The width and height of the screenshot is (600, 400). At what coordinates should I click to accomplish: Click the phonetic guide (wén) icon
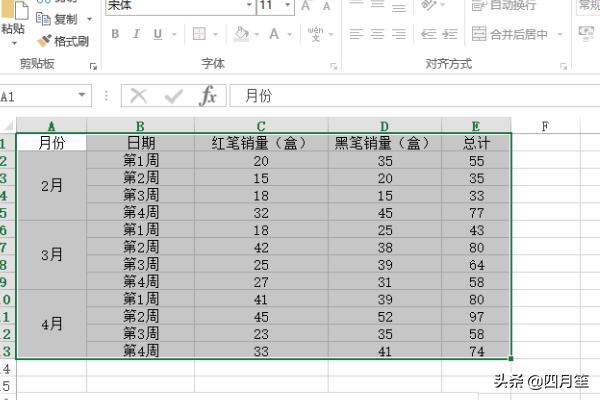(315, 34)
